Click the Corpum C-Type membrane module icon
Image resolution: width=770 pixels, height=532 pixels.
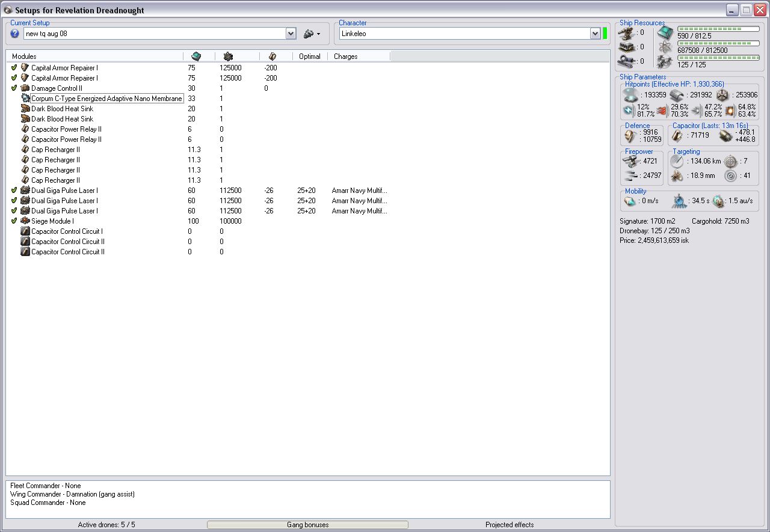click(x=25, y=99)
